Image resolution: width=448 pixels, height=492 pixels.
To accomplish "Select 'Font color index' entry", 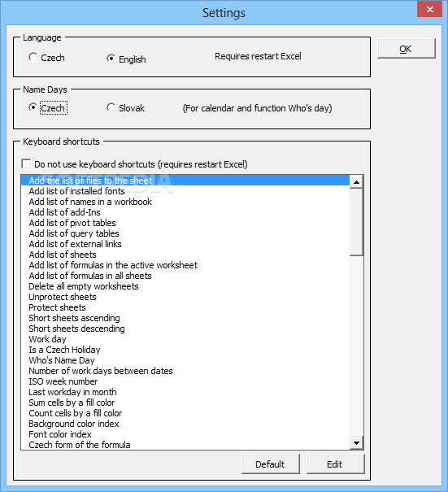I will [x=185, y=434].
